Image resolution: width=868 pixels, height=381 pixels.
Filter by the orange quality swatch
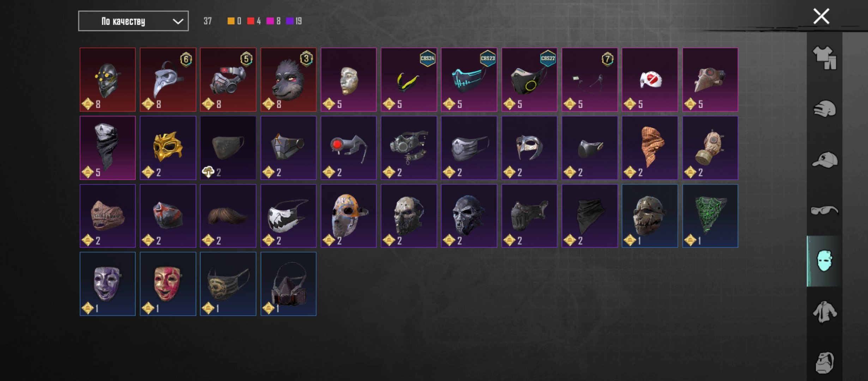pos(231,21)
